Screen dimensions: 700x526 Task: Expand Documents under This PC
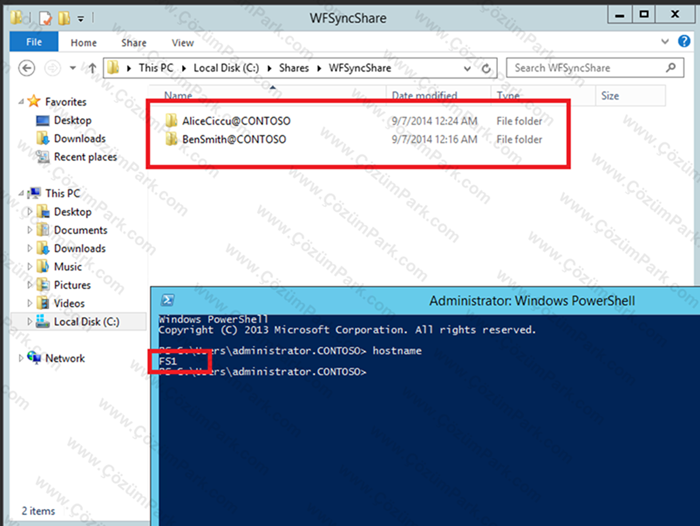[30, 230]
